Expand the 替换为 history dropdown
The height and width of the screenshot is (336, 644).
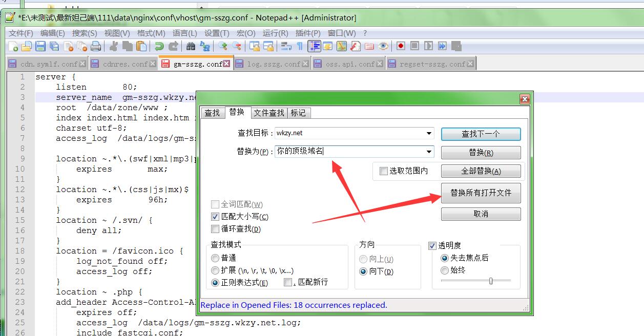click(429, 152)
